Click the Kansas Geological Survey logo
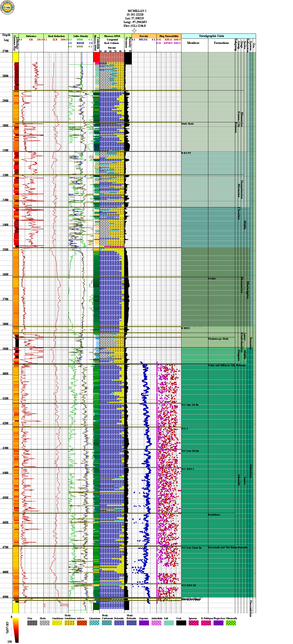The image size is (293, 644). (x=7, y=7)
